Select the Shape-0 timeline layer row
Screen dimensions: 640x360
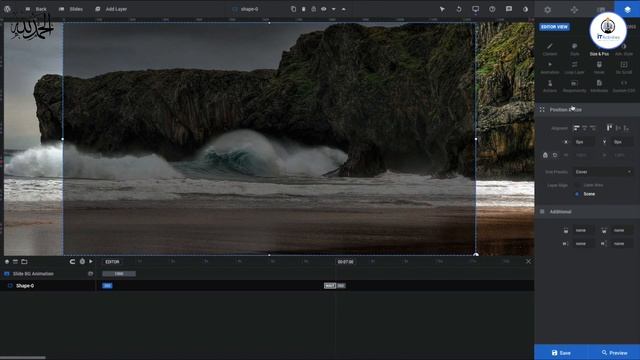point(48,286)
